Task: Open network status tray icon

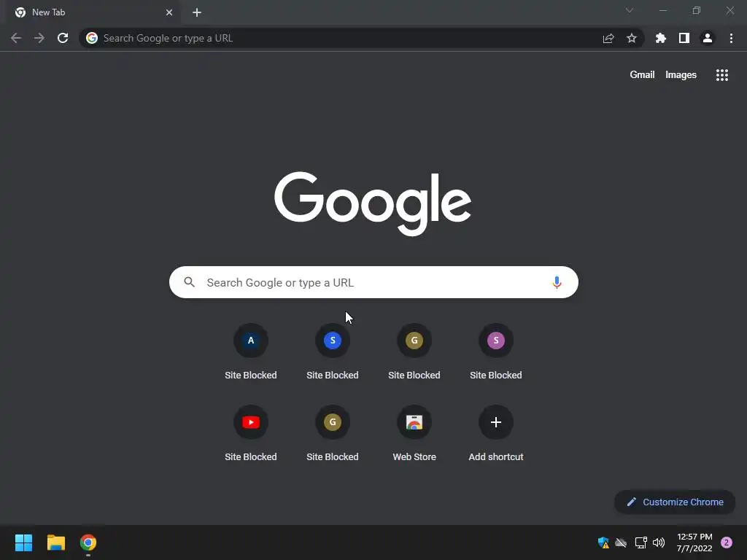Action: [640, 542]
